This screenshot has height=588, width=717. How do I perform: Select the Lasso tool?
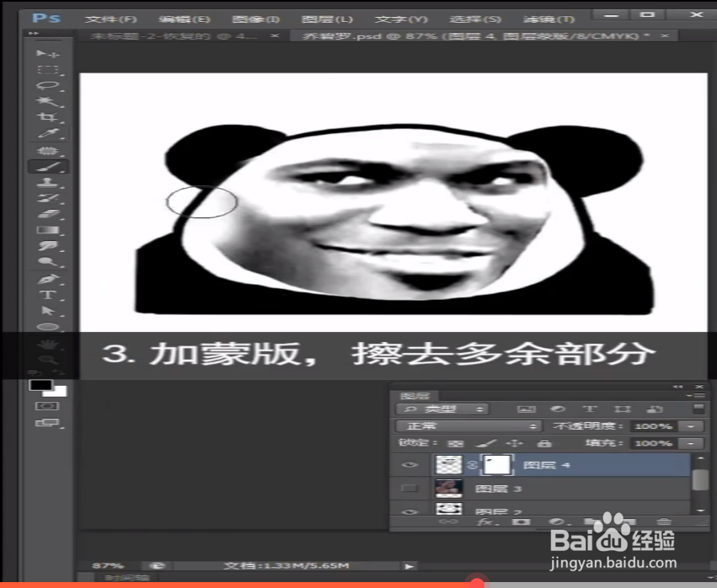click(x=47, y=85)
